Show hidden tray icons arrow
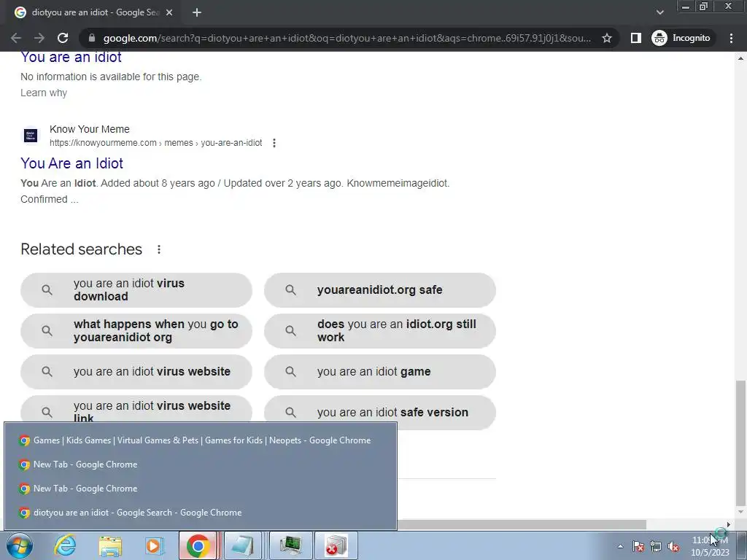Screen dimensions: 747x560 click(x=620, y=546)
